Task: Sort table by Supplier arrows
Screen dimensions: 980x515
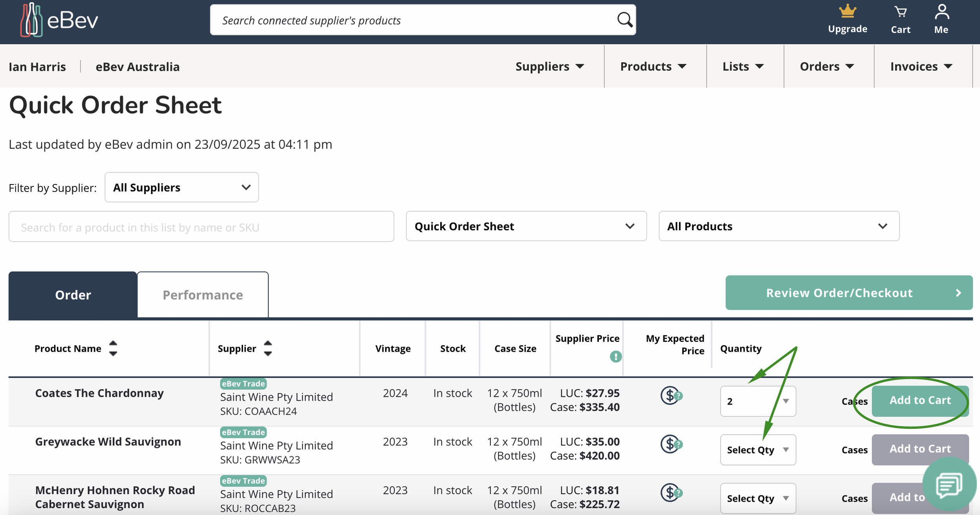Action: coord(268,348)
